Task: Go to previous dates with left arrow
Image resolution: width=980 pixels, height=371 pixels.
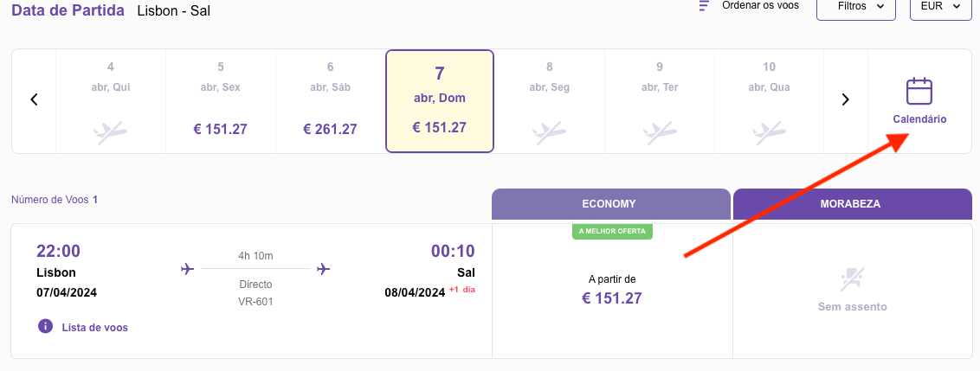Action: [35, 99]
